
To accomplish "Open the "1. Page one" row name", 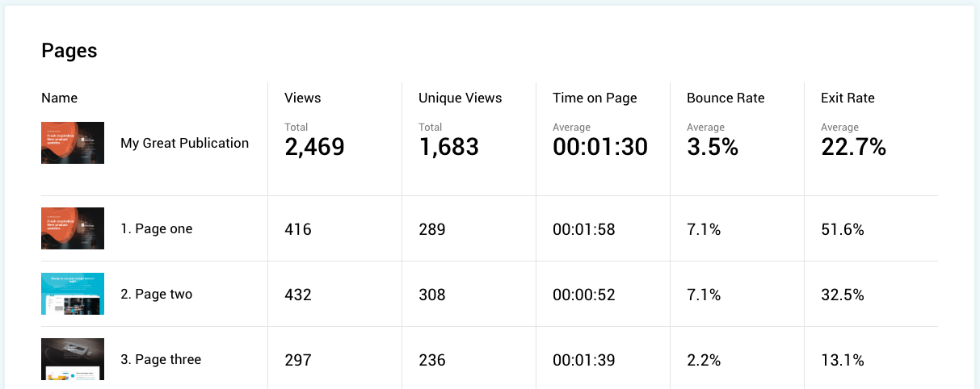I will pyautogui.click(x=157, y=228).
